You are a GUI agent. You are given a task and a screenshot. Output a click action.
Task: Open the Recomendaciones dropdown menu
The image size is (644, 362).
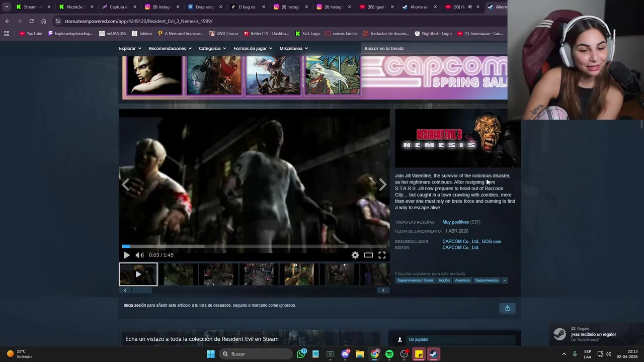point(170,48)
